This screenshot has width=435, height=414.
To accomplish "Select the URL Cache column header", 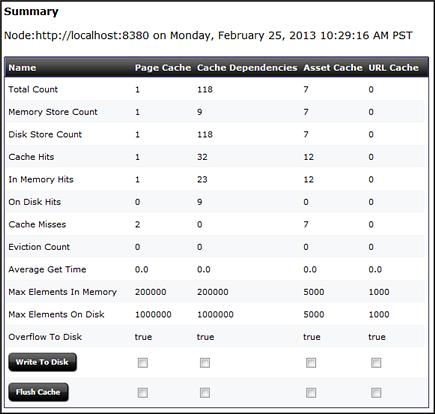I will click(x=393, y=68).
